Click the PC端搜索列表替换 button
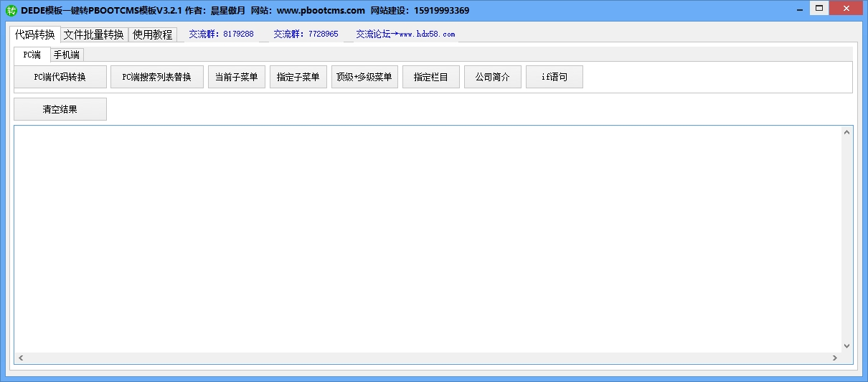The height and width of the screenshot is (382, 868). tap(157, 78)
